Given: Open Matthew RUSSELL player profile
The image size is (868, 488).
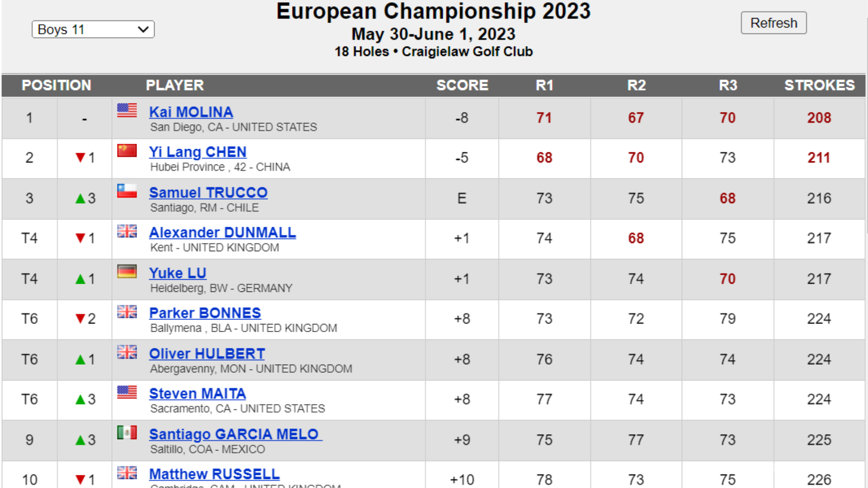Looking at the screenshot, I should tap(214, 474).
